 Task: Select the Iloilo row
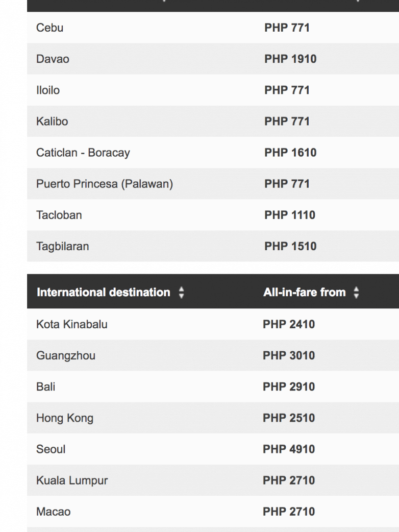coord(48,90)
